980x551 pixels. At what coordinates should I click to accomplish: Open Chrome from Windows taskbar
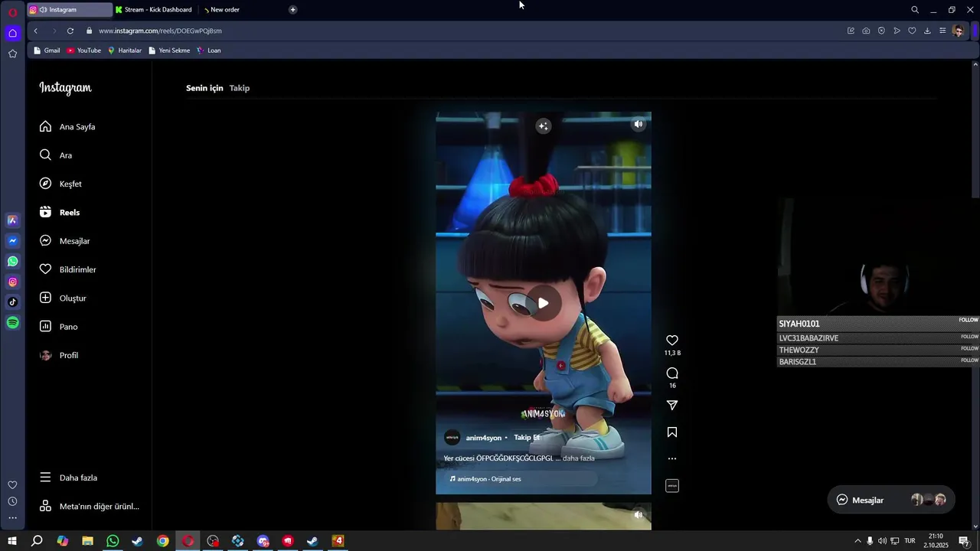point(162,541)
